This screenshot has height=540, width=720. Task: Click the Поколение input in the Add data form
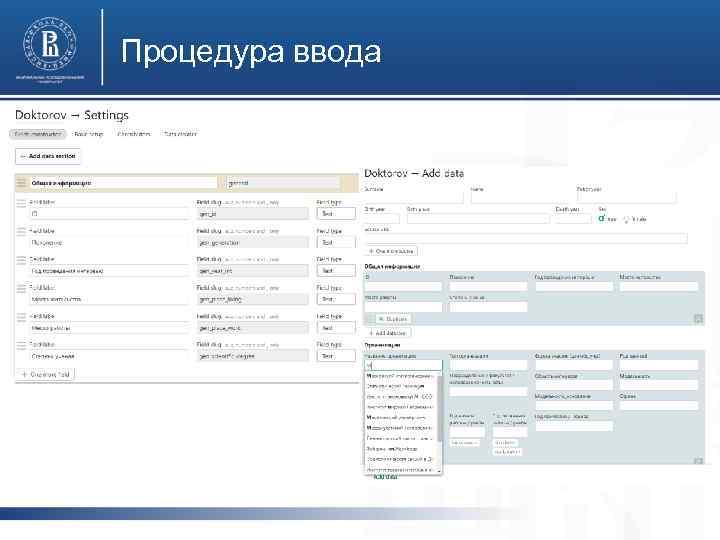pos(488,287)
